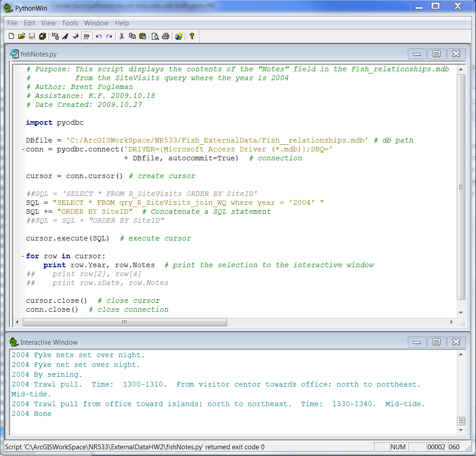476x456 pixels.
Task: Open the Tools menu
Action: (70, 23)
